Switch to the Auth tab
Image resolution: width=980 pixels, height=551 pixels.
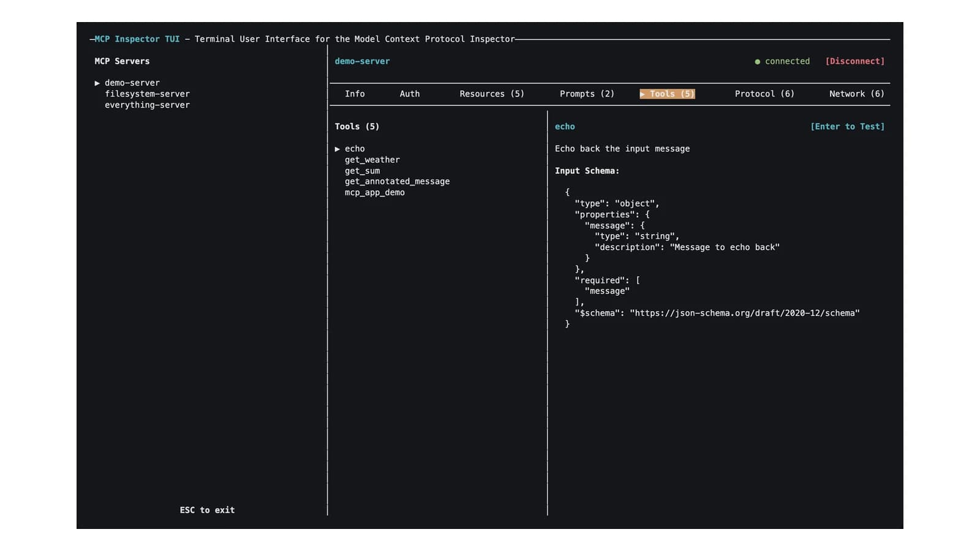tap(410, 94)
